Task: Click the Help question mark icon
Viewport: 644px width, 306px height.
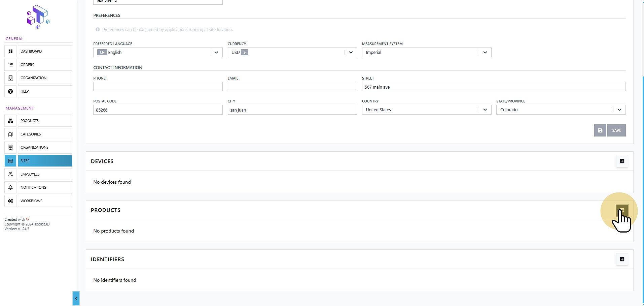Action: (x=10, y=91)
